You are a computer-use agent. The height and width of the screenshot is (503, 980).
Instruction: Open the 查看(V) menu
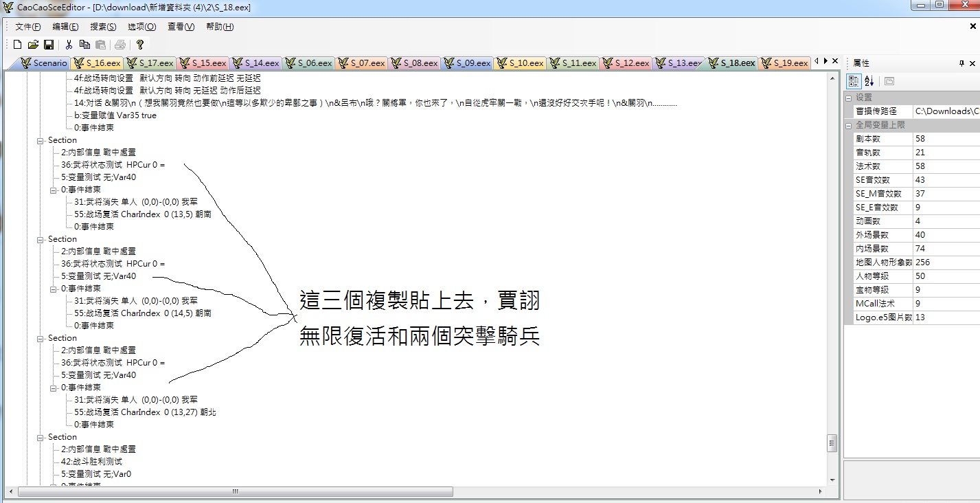[181, 27]
